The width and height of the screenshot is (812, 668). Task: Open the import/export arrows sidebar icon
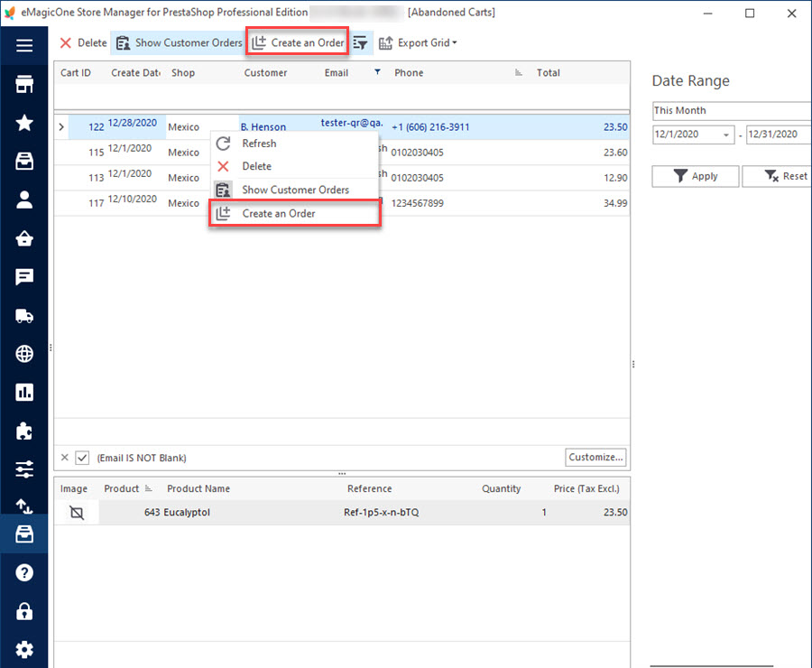click(23, 505)
